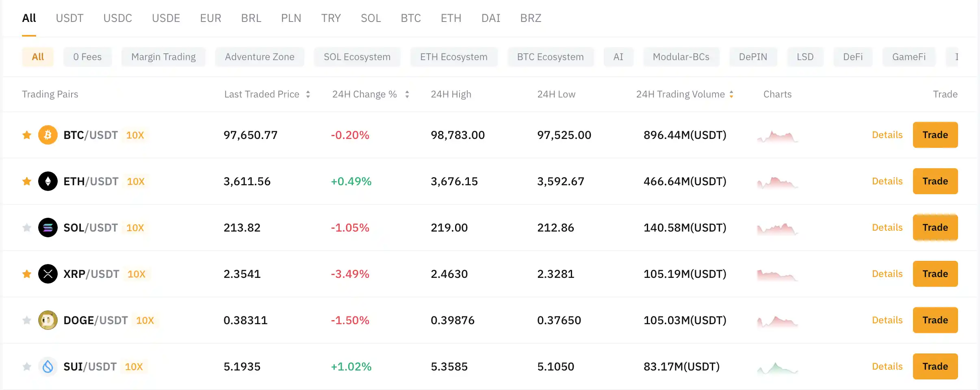The height and width of the screenshot is (390, 980).
Task: Favorite DOGE/USDT by its star
Action: 27,320
